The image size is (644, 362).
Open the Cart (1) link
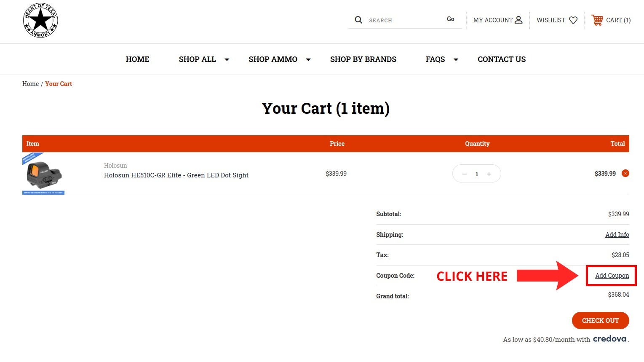click(x=611, y=20)
